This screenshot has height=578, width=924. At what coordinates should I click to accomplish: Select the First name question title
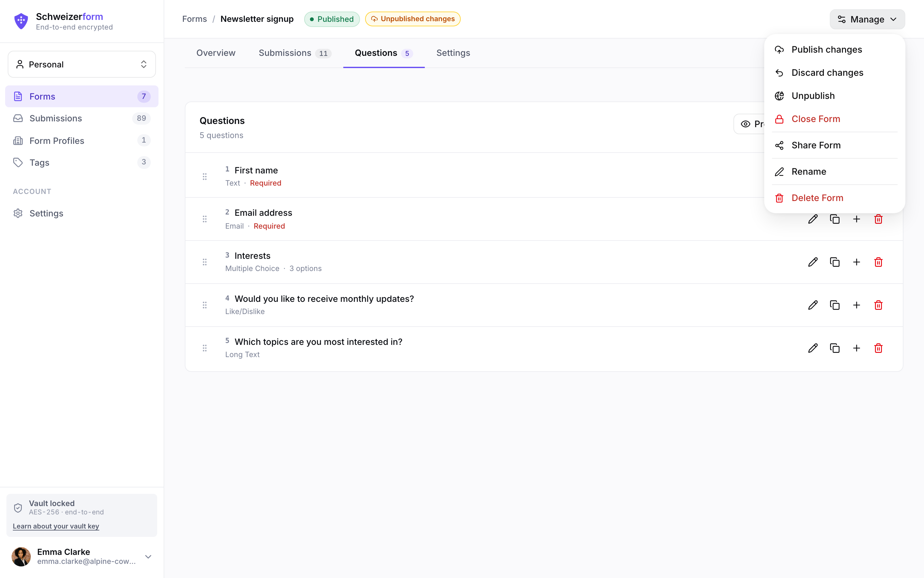click(x=256, y=170)
